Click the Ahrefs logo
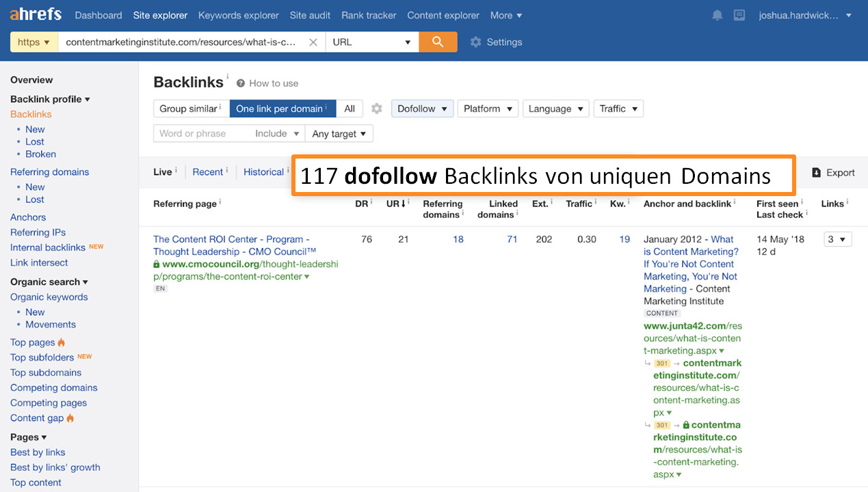Image resolution: width=868 pixels, height=492 pixels. click(36, 14)
